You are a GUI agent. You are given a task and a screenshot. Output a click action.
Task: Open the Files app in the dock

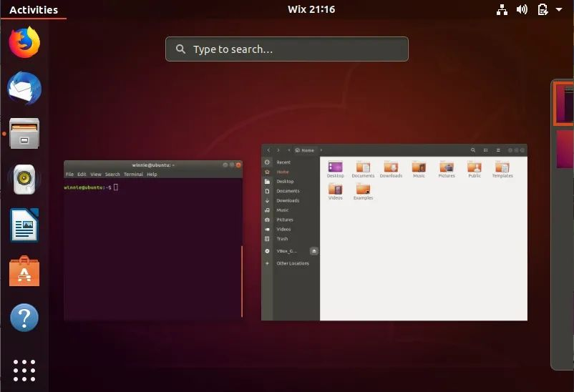point(24,134)
